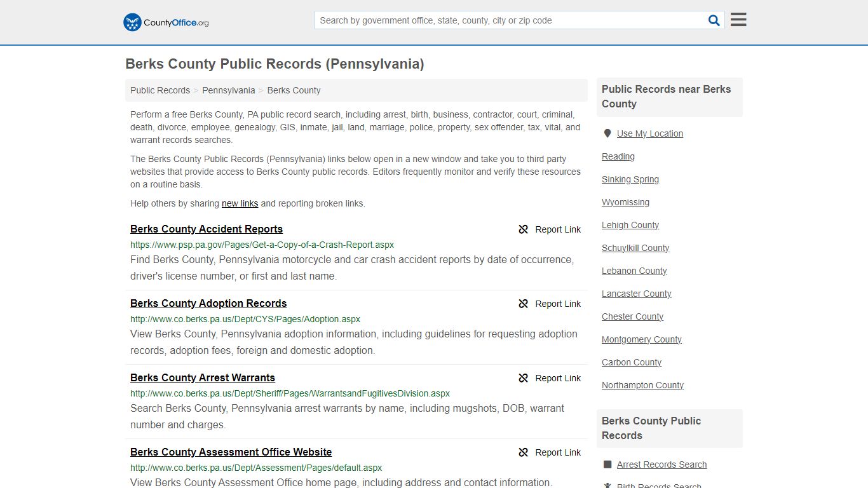Open Lancaster County link
The image size is (868, 488).
[x=637, y=294]
